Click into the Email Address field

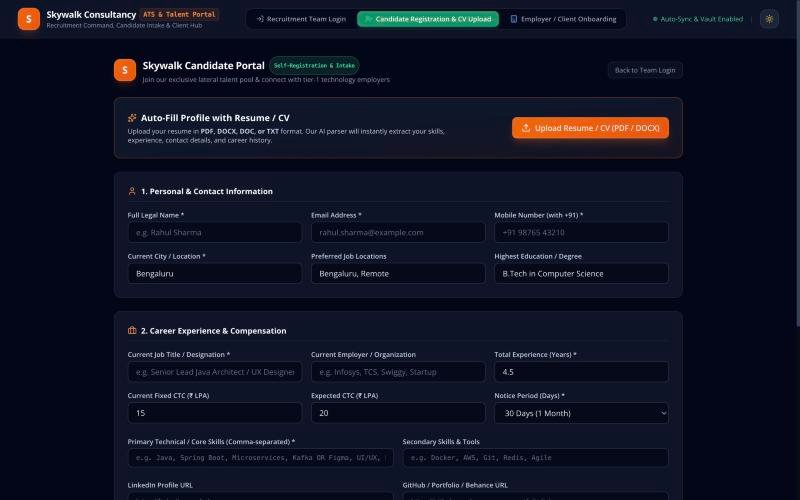click(x=398, y=232)
